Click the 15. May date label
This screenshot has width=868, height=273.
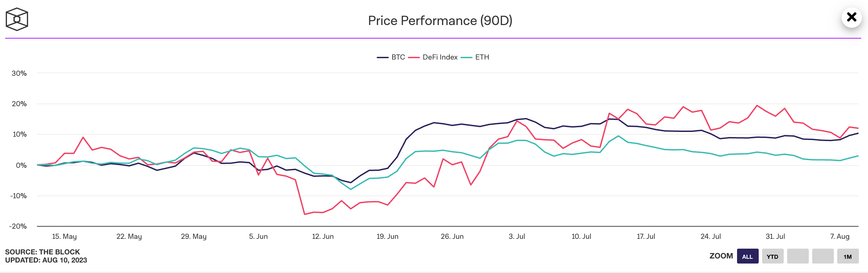coord(64,236)
